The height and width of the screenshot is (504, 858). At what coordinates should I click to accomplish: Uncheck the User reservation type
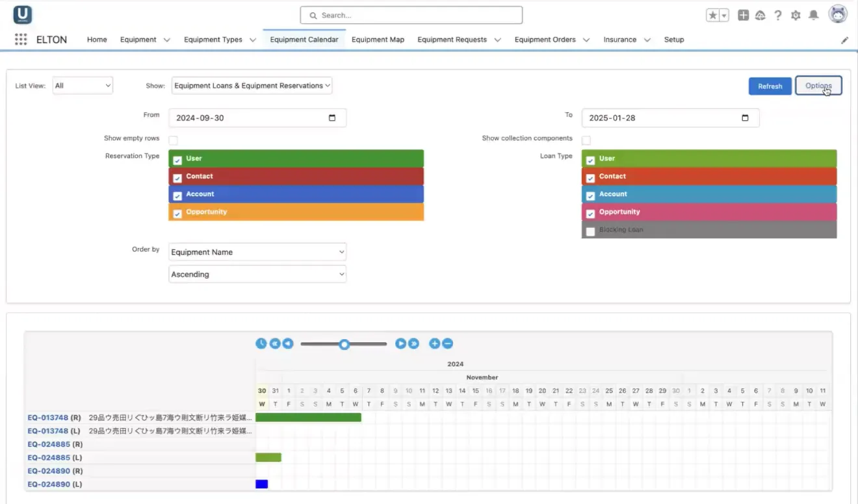(x=177, y=160)
